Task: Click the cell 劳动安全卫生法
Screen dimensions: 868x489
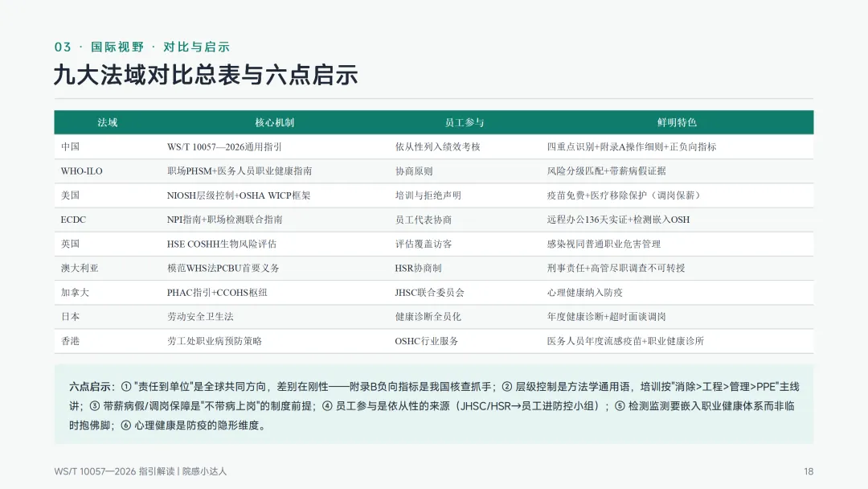Action: coord(200,317)
